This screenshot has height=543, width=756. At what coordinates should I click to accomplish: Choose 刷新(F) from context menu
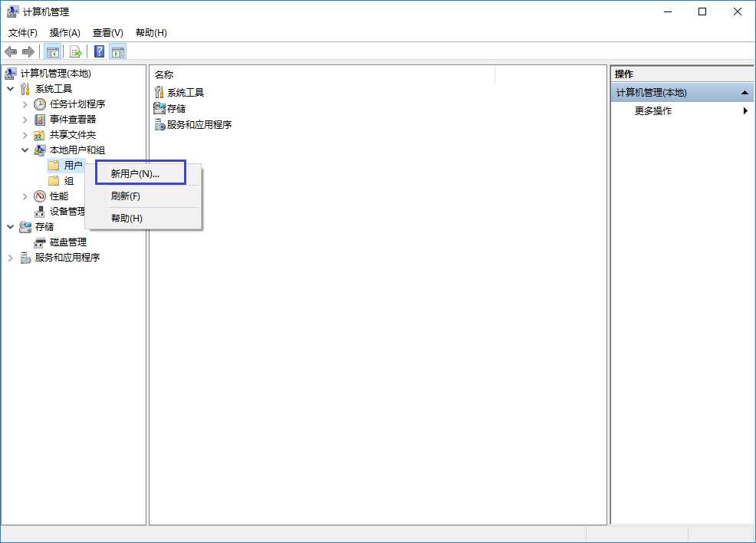[x=143, y=196]
